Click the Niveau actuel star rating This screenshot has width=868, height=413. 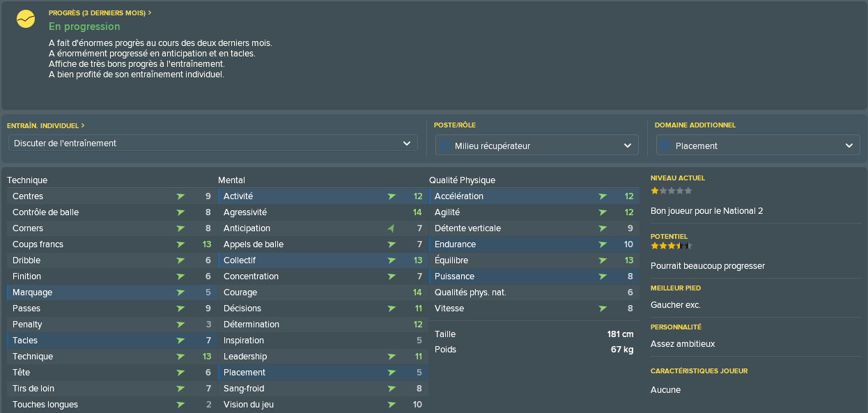[672, 190]
